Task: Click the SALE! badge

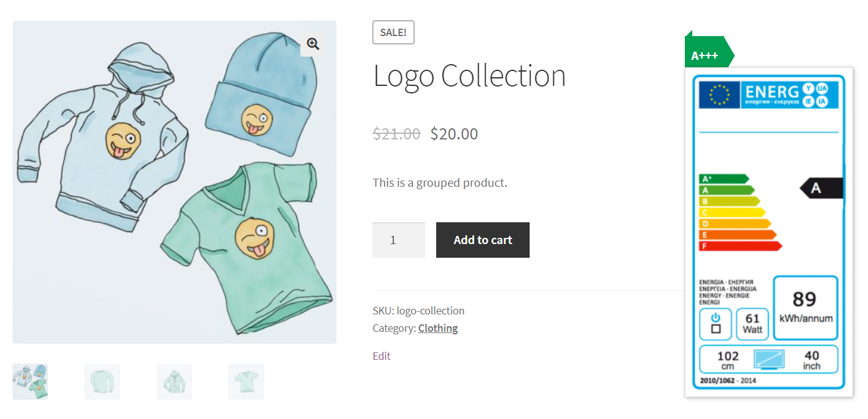Action: point(393,32)
